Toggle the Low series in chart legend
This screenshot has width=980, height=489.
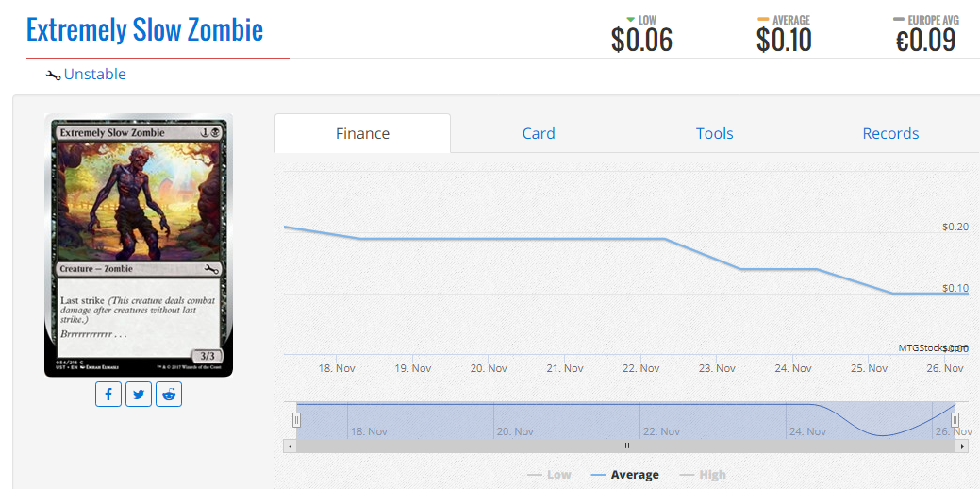(549, 475)
